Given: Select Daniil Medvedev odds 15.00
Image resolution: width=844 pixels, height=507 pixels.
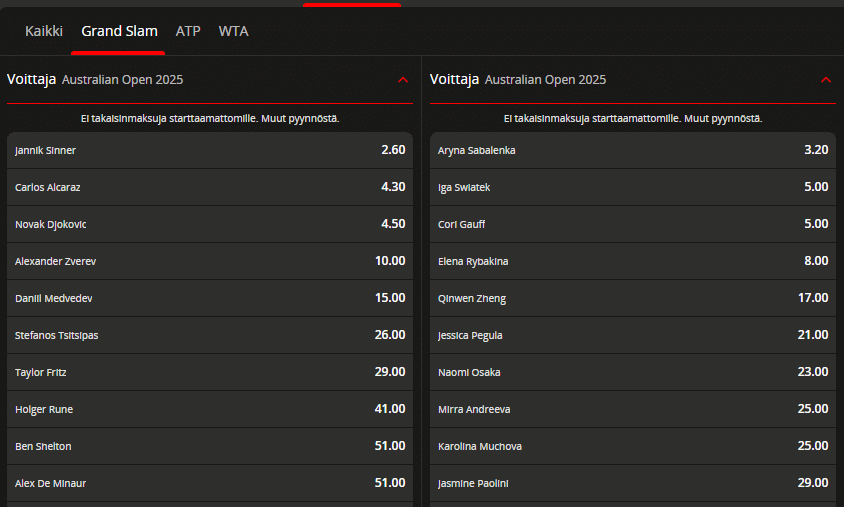Looking at the screenshot, I should pos(210,299).
